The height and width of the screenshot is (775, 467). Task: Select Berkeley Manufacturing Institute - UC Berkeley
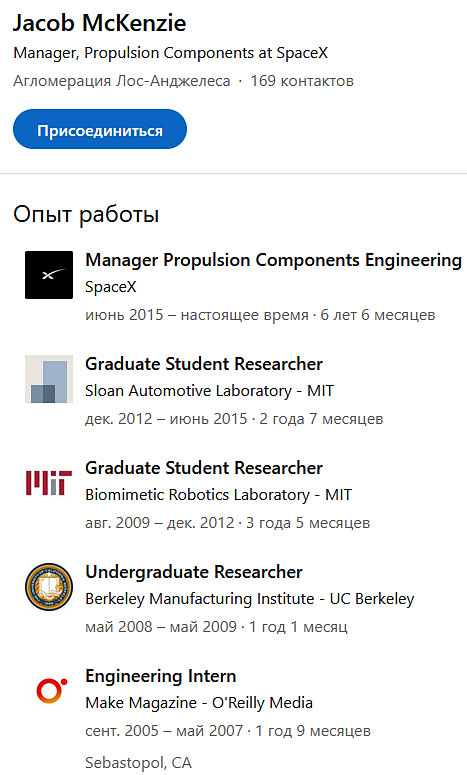250,599
